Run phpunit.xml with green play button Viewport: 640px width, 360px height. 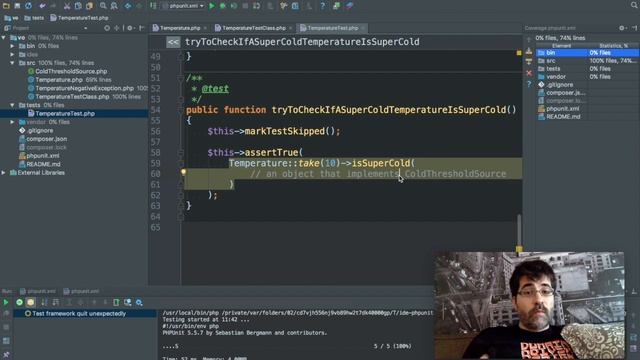point(212,6)
